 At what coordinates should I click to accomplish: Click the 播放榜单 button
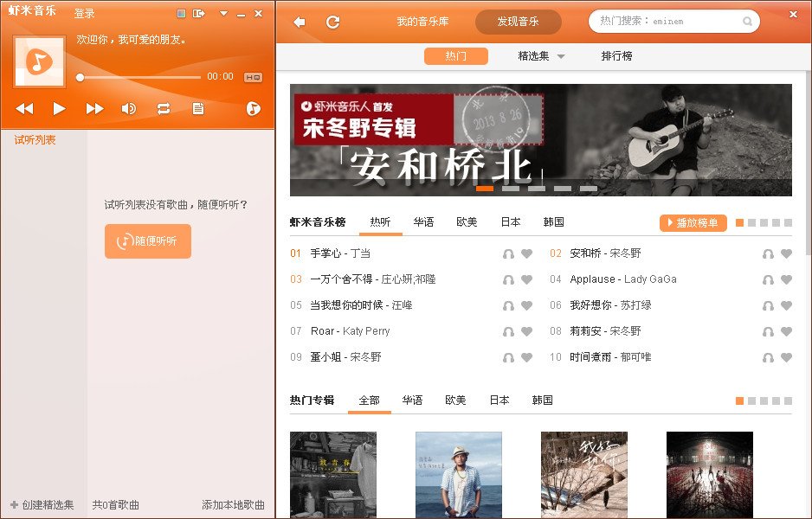click(x=693, y=223)
